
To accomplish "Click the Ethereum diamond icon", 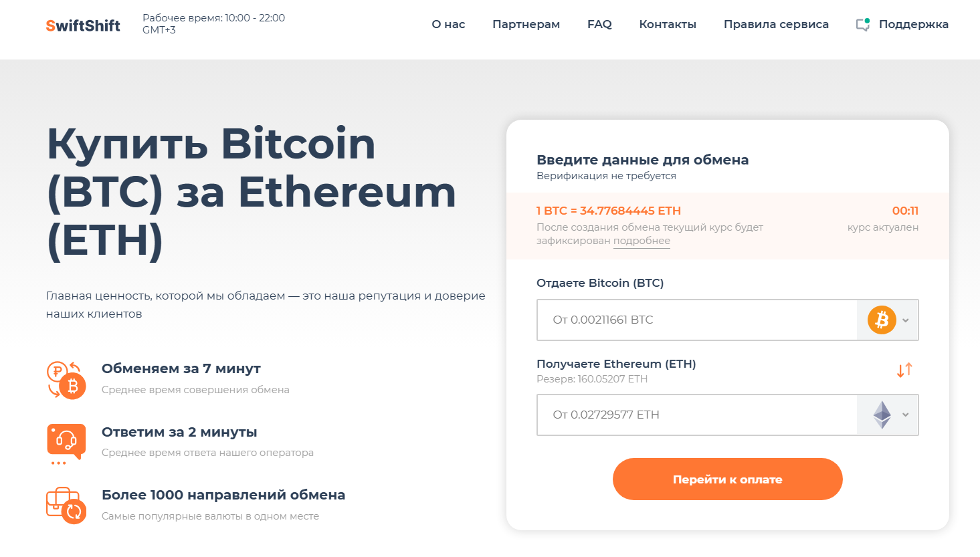I will tap(882, 415).
